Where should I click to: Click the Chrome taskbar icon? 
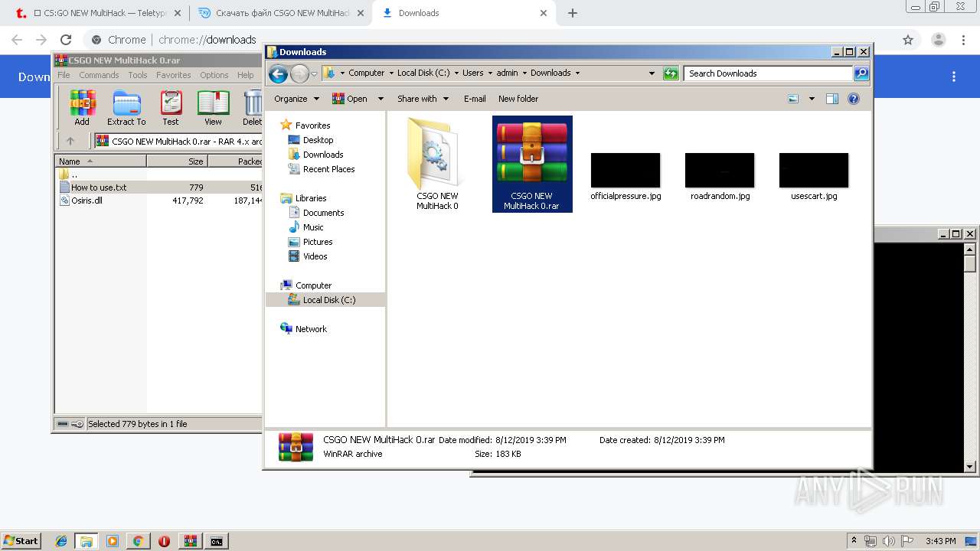tap(138, 541)
